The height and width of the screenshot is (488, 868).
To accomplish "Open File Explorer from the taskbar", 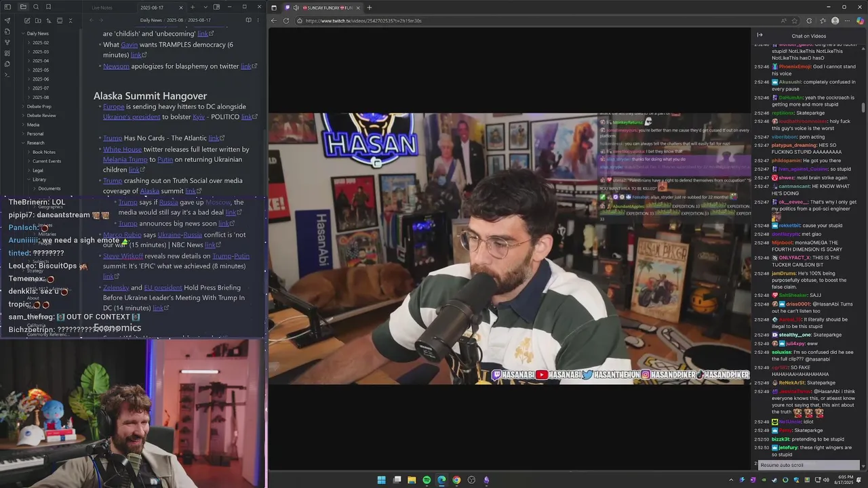I will tap(412, 480).
